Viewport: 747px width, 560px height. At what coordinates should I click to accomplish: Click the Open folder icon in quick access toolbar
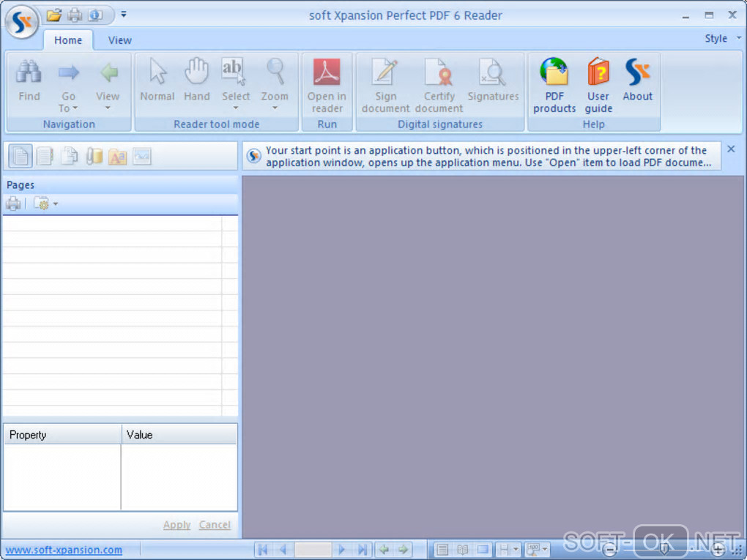pos(54,15)
